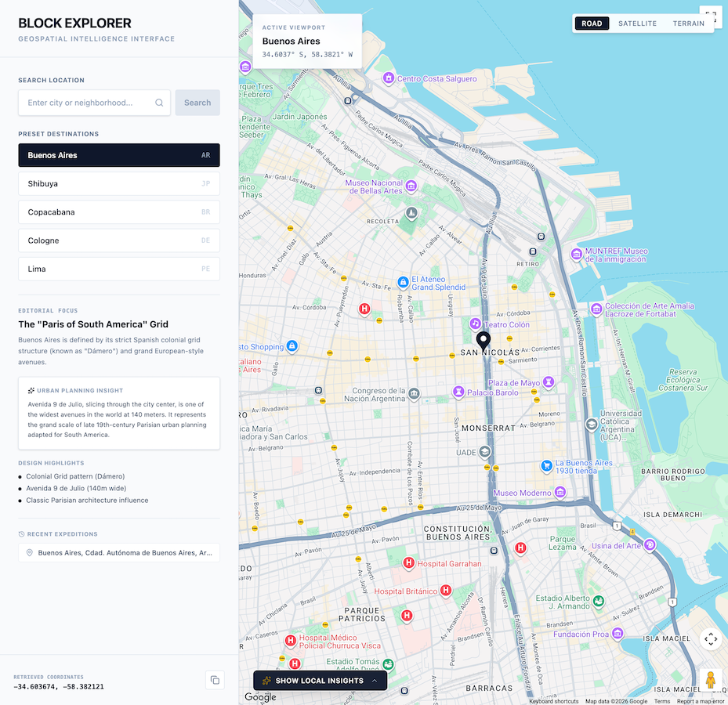The width and height of the screenshot is (728, 705).
Task: Click the "San Nicolás" neighborhood label
Action: pyautogui.click(x=490, y=352)
